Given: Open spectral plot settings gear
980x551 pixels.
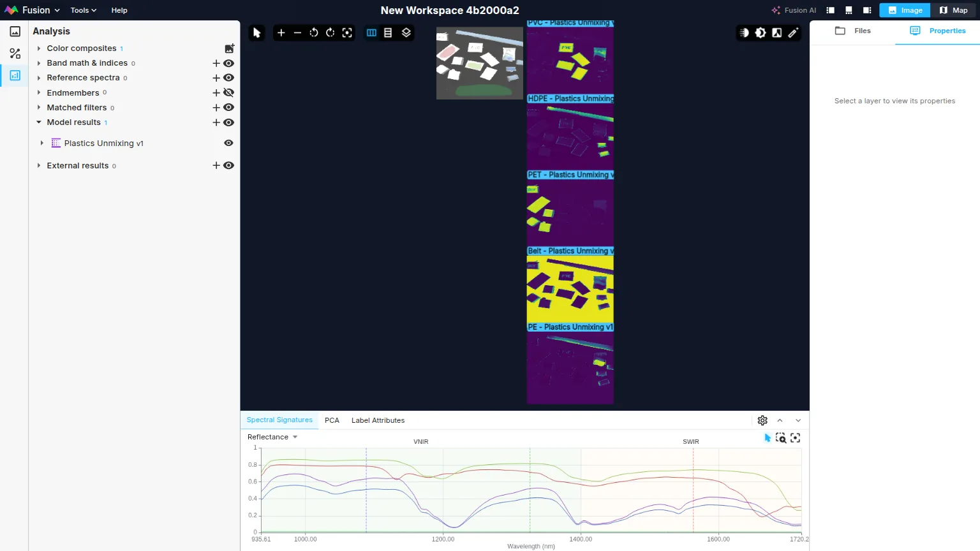Looking at the screenshot, I should (x=762, y=420).
